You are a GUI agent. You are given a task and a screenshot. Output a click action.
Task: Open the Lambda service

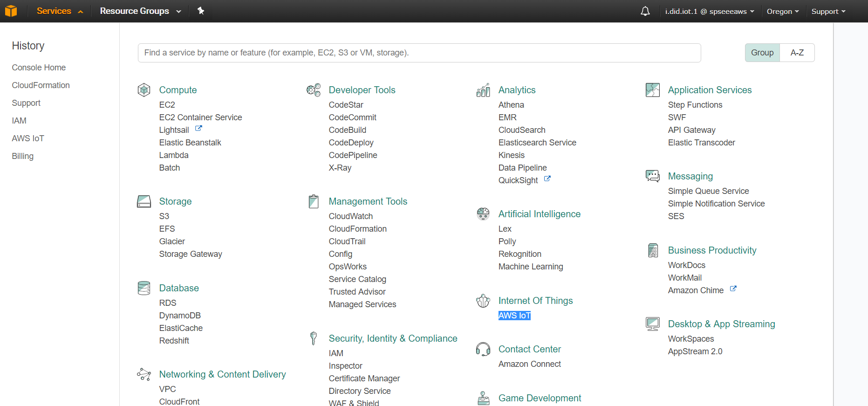click(174, 155)
